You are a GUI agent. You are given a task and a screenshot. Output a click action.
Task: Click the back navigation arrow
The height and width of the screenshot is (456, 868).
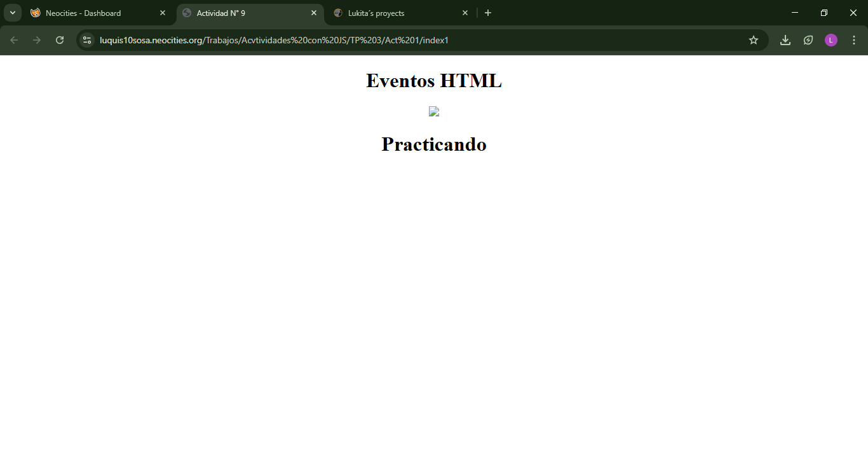(x=13, y=39)
